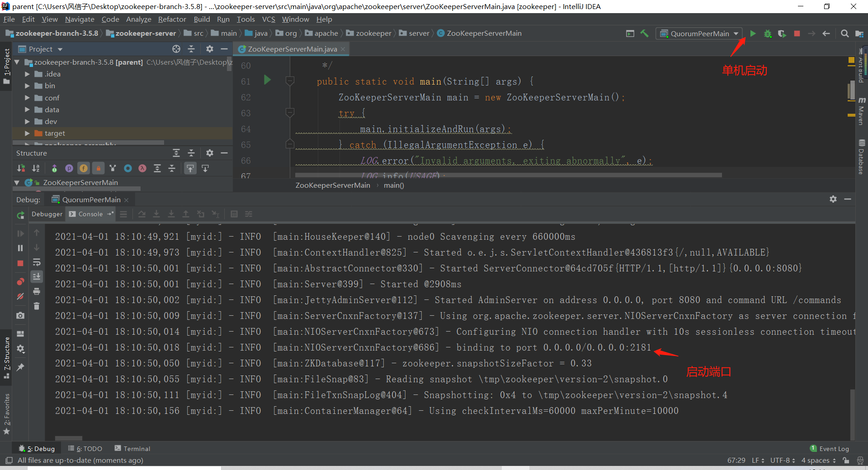868x470 pixels.
Task: Collapse all in Project panel header
Action: click(x=191, y=49)
